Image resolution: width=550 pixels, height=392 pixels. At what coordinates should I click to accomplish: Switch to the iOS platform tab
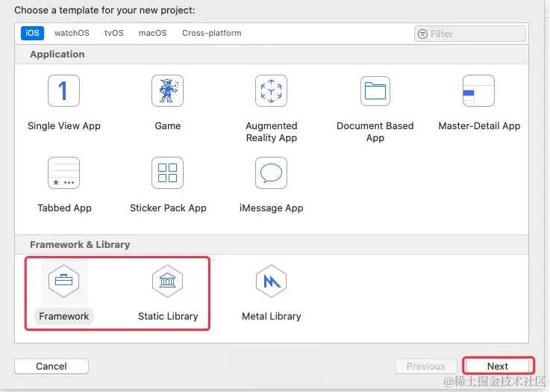coord(32,33)
